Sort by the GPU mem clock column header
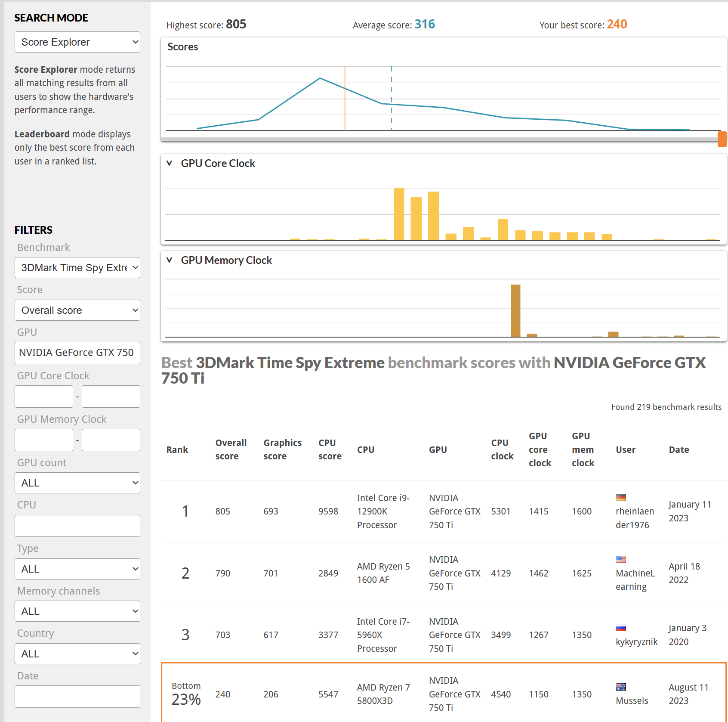Image resolution: width=728 pixels, height=722 pixels. (x=583, y=449)
